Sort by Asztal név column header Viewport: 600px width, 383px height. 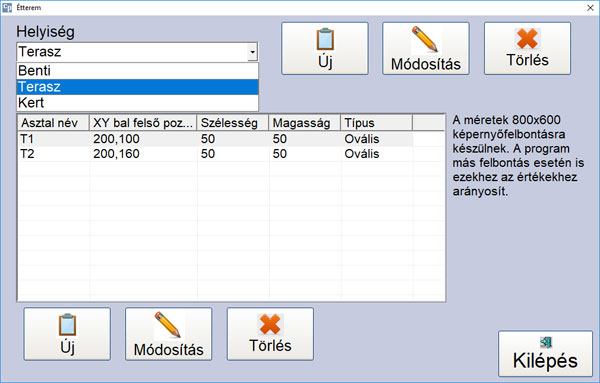click(x=54, y=123)
